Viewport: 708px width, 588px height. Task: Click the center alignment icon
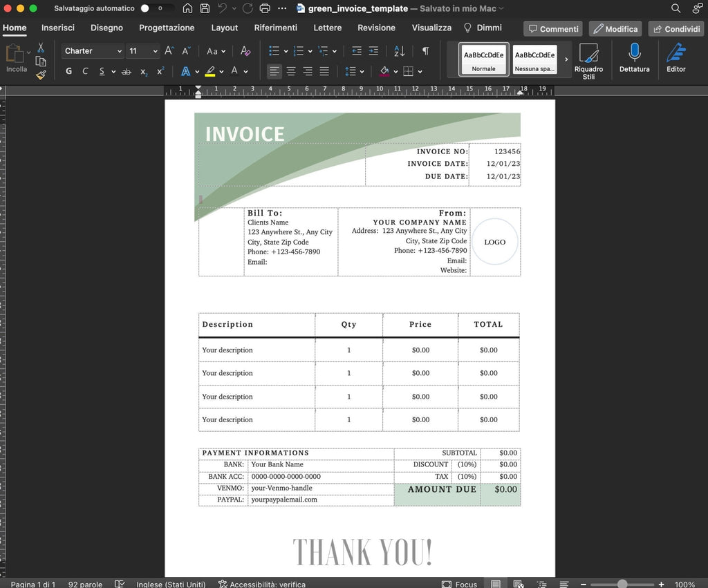click(290, 71)
